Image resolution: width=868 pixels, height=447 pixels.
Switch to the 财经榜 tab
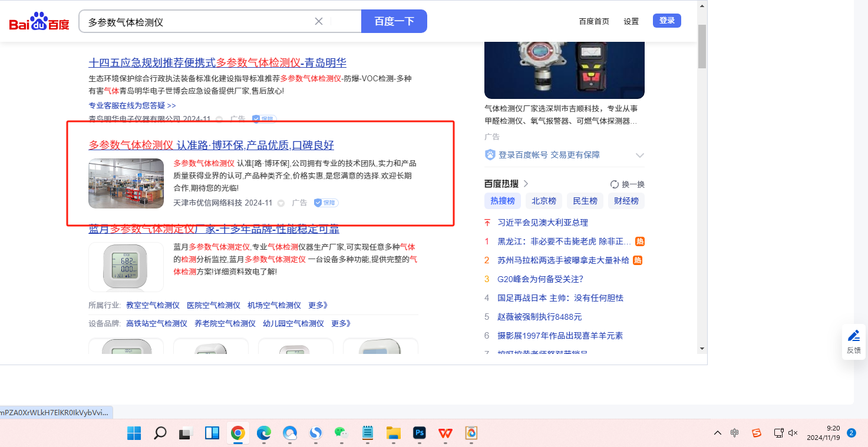626,201
